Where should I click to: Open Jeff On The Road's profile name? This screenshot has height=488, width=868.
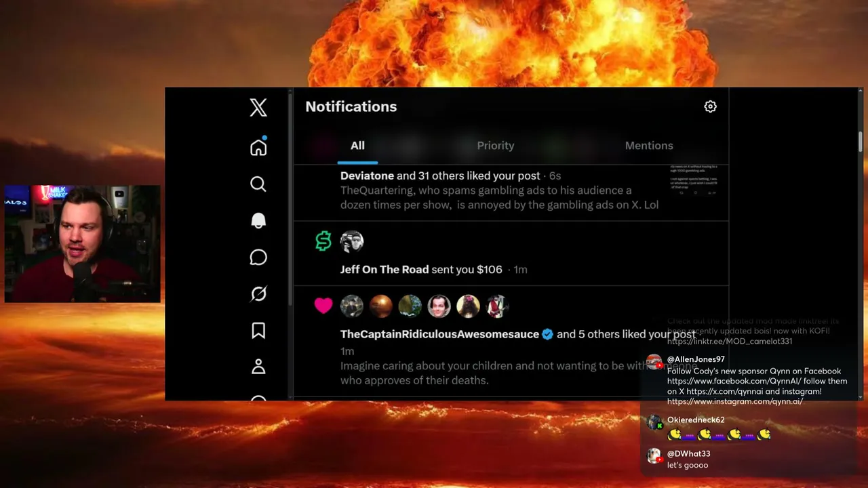pyautogui.click(x=384, y=269)
